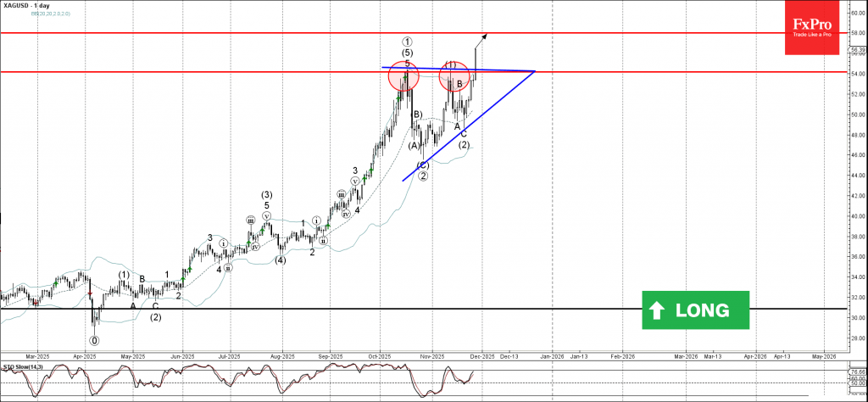Click the 46.00 price axis label

858,155
